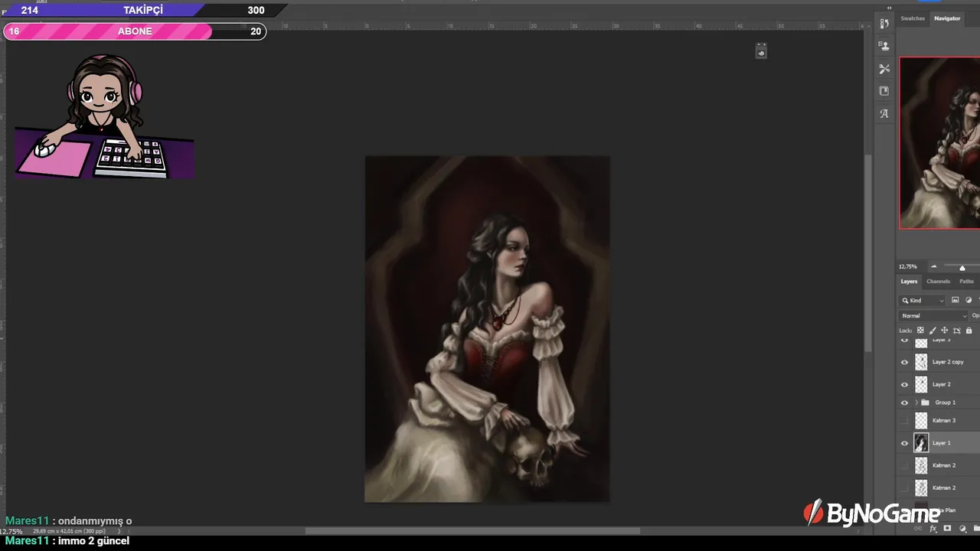
Task: Select the Group 1 folder icon
Action: [925, 403]
